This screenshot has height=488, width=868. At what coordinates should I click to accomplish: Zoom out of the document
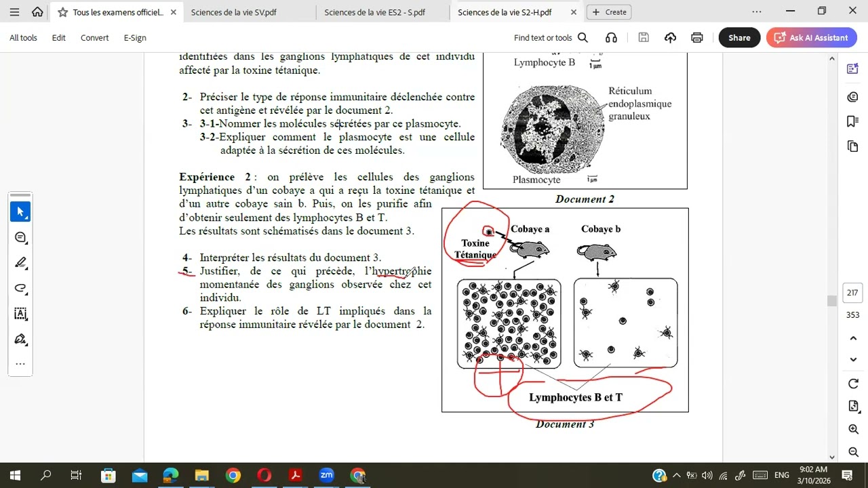pos(853,452)
